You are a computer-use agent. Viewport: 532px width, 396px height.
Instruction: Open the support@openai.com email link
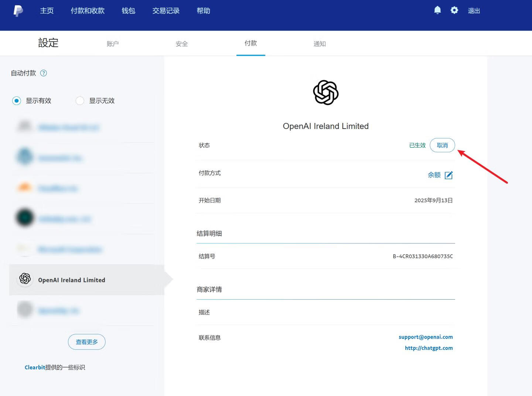click(x=426, y=337)
